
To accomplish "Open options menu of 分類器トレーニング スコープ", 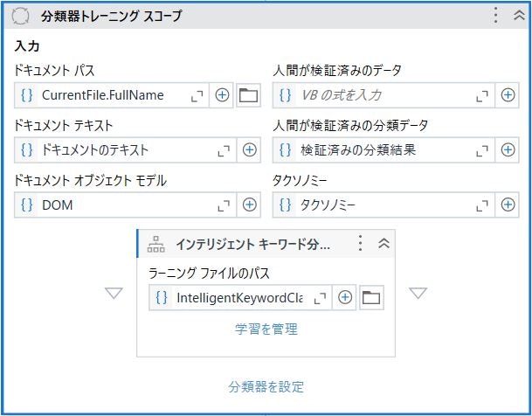I will (495, 15).
